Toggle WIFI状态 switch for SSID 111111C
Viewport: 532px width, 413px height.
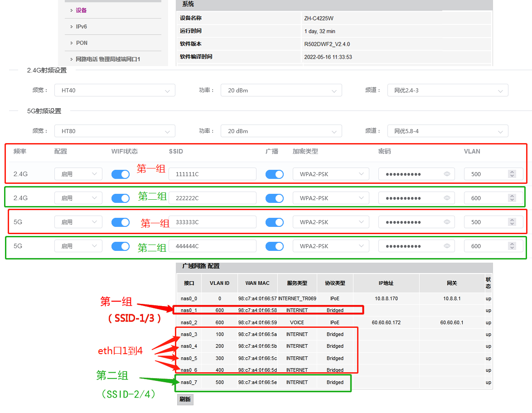point(121,174)
